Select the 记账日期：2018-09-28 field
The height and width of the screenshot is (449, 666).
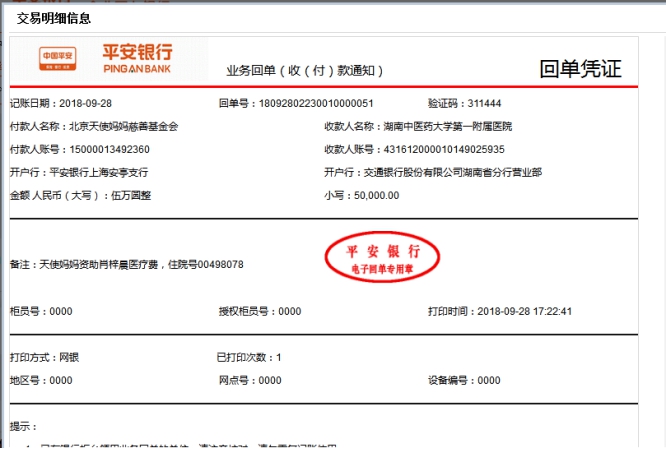pyautogui.click(x=61, y=103)
